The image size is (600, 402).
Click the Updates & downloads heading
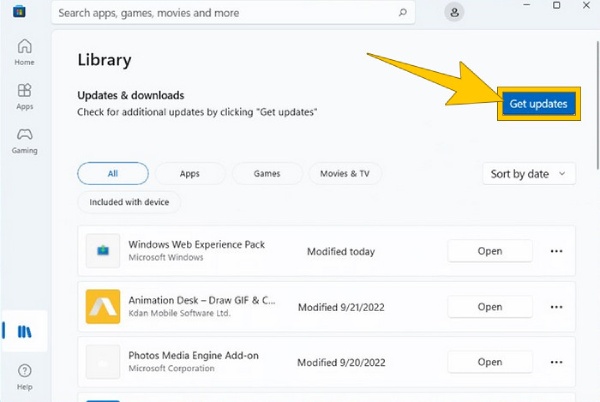tap(131, 95)
